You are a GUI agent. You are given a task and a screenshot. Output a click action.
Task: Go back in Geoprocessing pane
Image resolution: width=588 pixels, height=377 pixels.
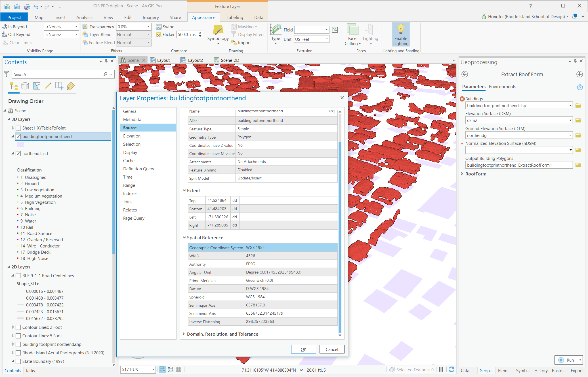click(465, 74)
